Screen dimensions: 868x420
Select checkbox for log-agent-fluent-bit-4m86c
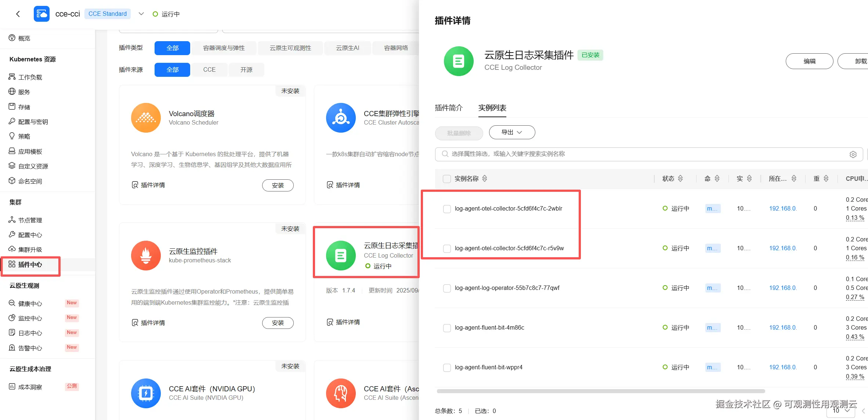pos(447,328)
